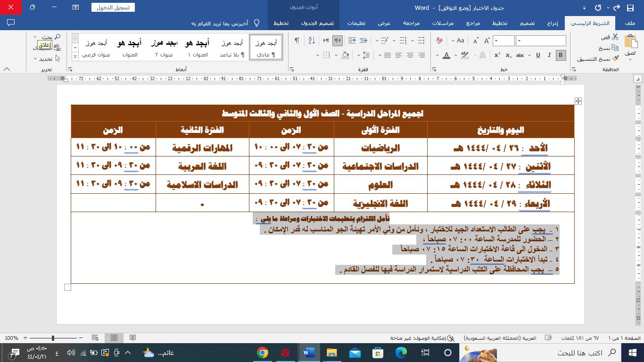Expand the styles gallery More arrow
This screenshot has height=362, width=644.
tap(75, 57)
